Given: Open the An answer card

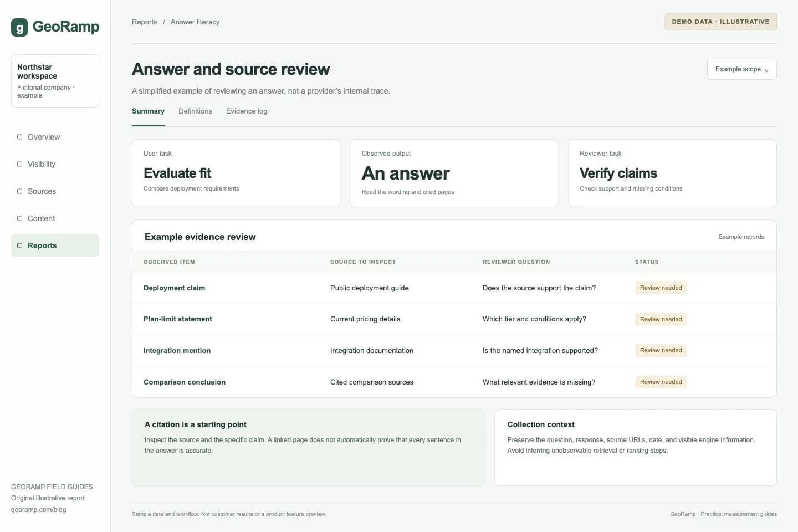Looking at the screenshot, I should (x=454, y=173).
